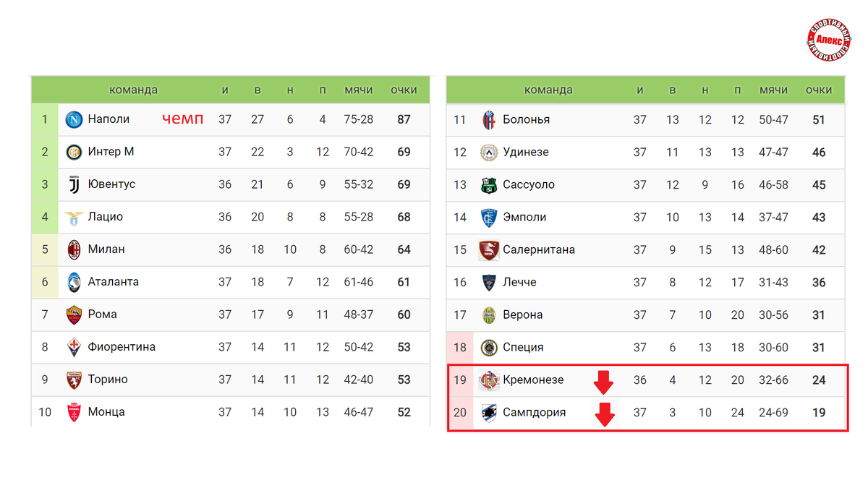This screenshot has height=488, width=868.
Task: Click the Алекс round logo
Action: [x=830, y=38]
